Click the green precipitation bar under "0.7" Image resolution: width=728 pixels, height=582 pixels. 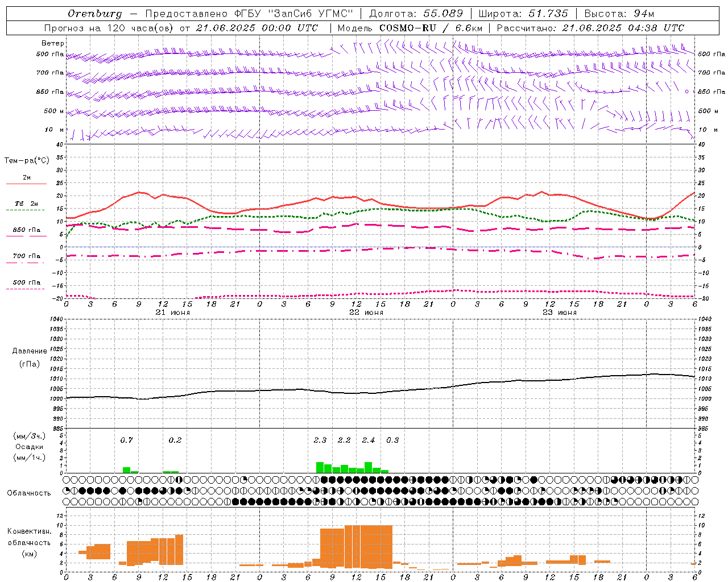click(126, 470)
